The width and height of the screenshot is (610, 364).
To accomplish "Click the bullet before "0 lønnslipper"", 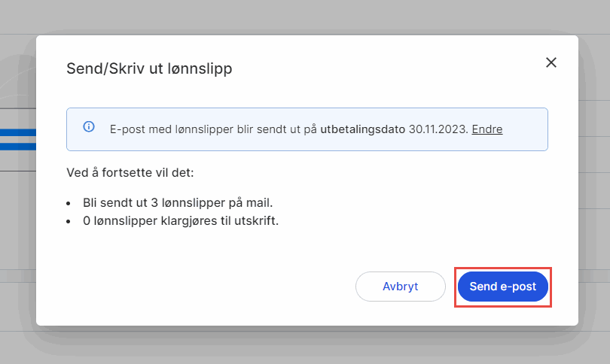I will 69,223.
